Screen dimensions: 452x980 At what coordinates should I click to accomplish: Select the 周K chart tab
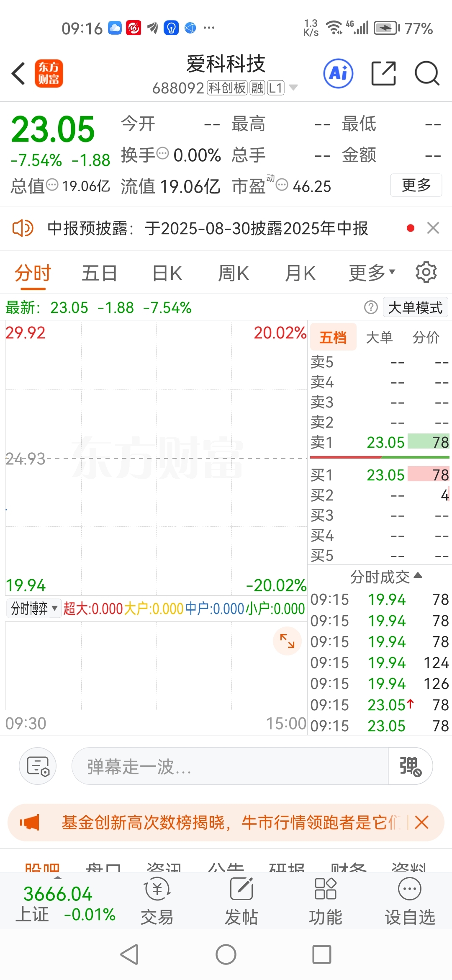pyautogui.click(x=234, y=273)
